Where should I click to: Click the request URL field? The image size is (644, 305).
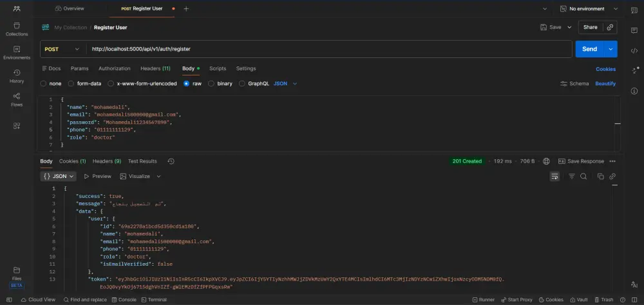[x=328, y=49]
